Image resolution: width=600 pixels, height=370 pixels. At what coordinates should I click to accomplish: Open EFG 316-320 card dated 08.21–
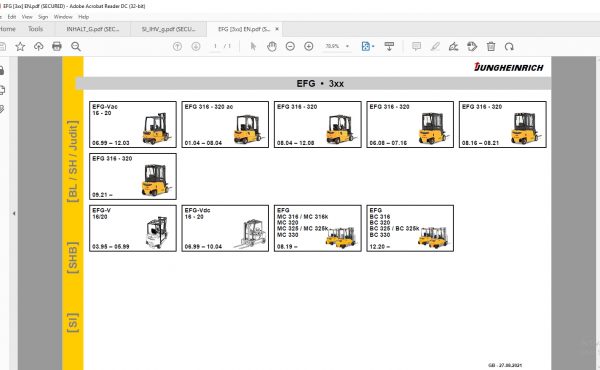[x=133, y=176]
